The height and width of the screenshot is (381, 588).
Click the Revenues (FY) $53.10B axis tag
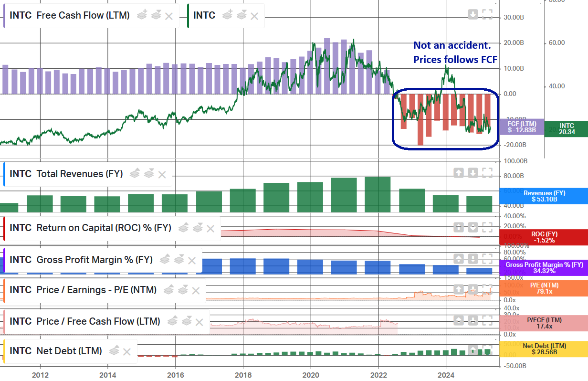pyautogui.click(x=544, y=196)
